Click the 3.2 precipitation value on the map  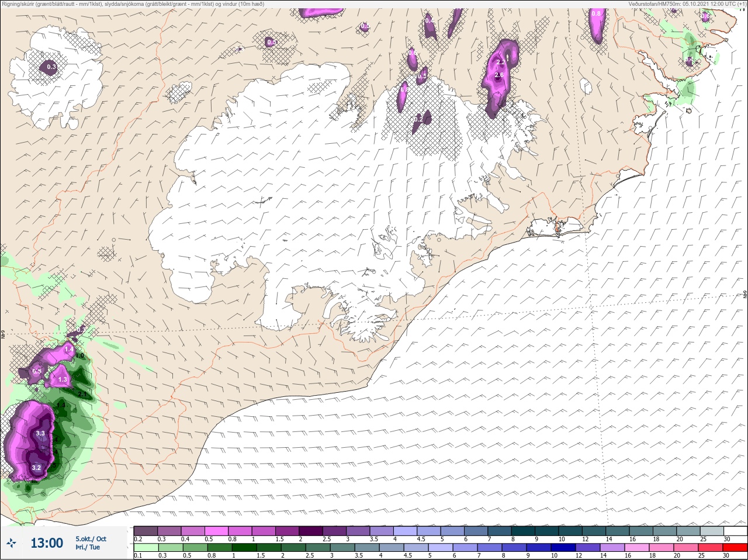coord(36,468)
